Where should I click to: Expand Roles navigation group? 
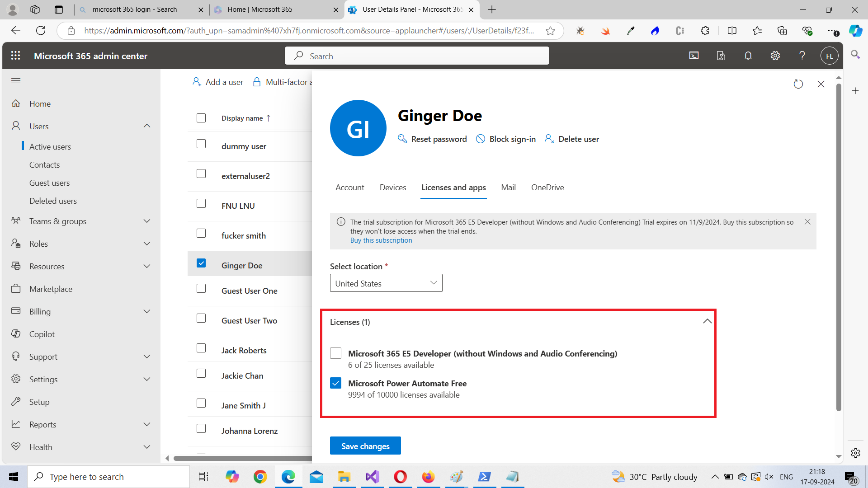[x=147, y=244]
